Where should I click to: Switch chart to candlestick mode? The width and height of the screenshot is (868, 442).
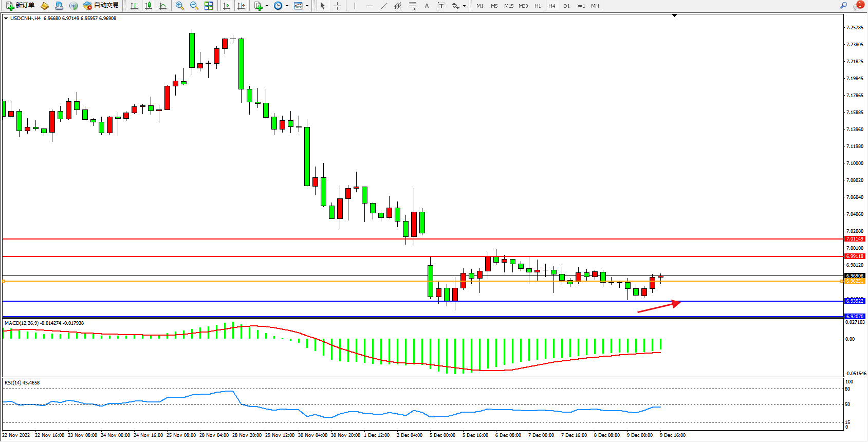click(x=149, y=6)
